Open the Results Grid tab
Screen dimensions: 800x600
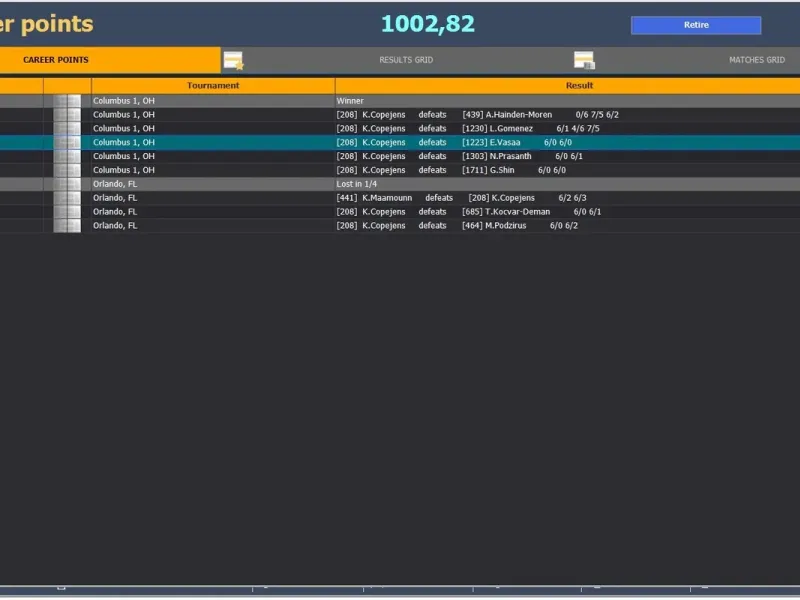pos(406,60)
